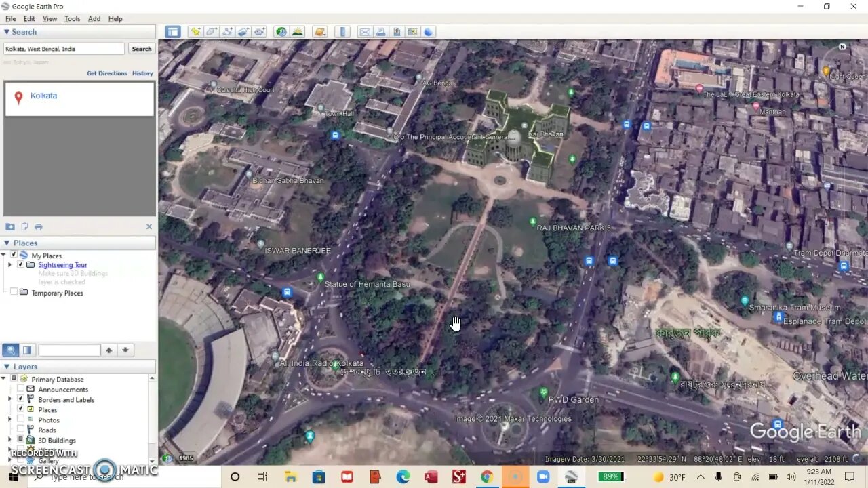
Task: Toggle the 3D Buildings layer checkbox
Action: click(x=20, y=440)
